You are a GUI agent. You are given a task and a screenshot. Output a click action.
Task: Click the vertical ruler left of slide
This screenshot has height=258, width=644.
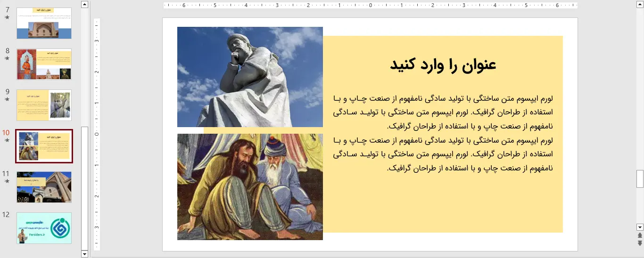click(x=97, y=134)
